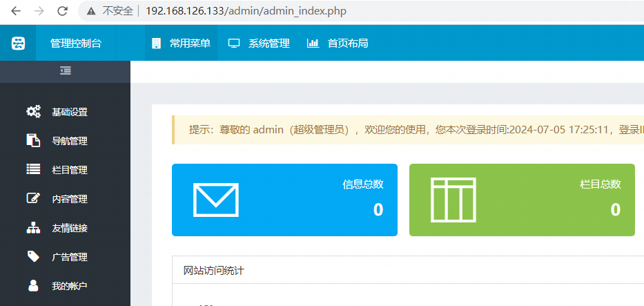Open 我的帐户 in the sidebar
644x306 pixels.
[x=70, y=286]
